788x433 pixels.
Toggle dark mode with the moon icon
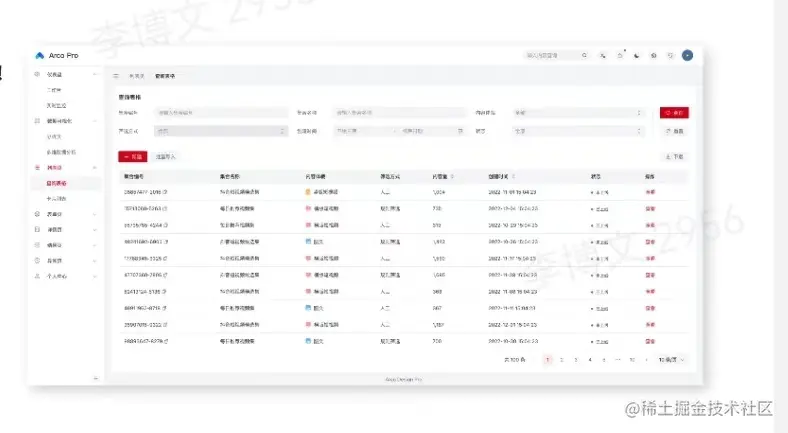click(637, 55)
